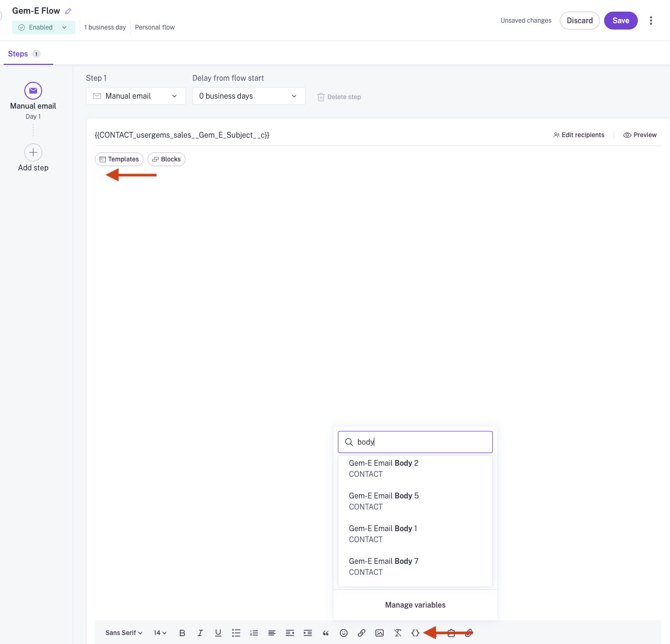This screenshot has width=670, height=644.
Task: Click the 'Unsaved changes' text
Action: click(526, 21)
